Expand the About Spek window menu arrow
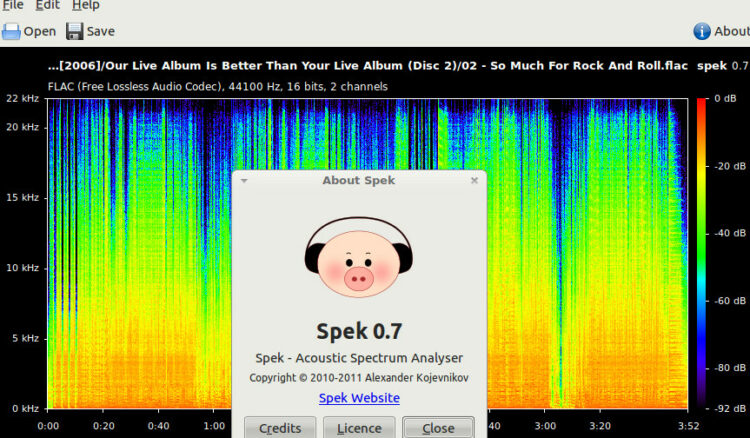Screen dimensions: 750x438 pyautogui.click(x=244, y=181)
